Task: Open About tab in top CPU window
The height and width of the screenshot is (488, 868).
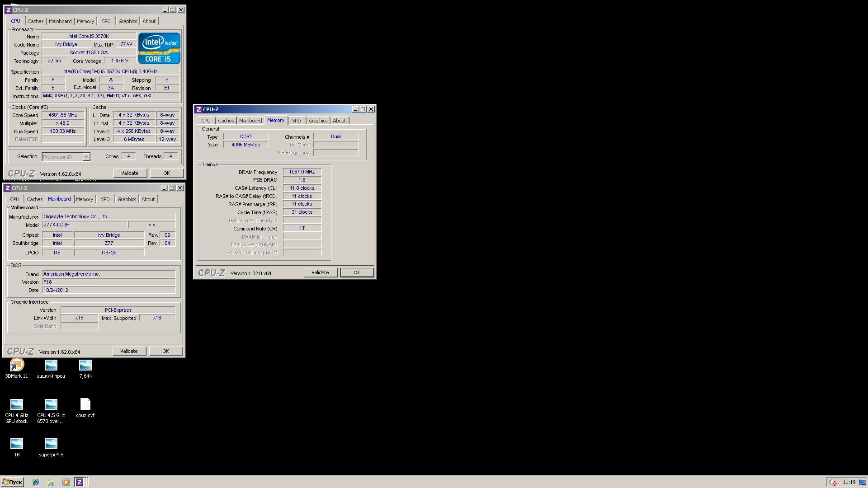Action: 149,21
